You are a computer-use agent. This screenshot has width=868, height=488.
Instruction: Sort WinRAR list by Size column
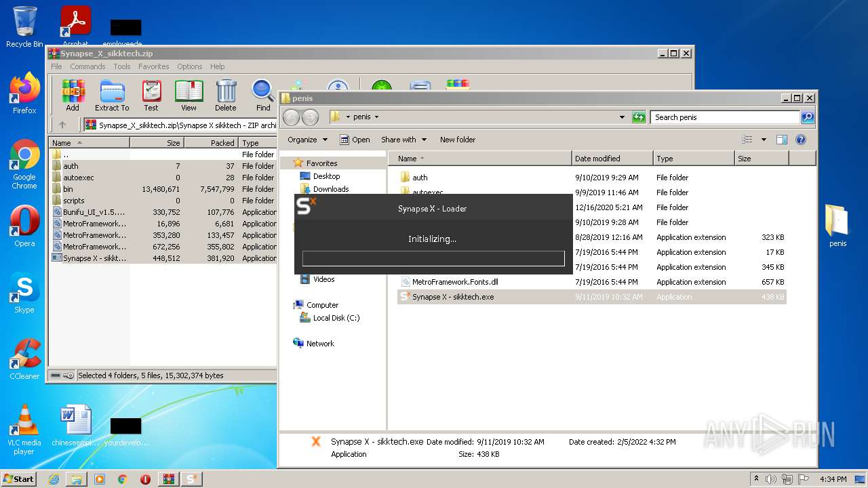(157, 143)
